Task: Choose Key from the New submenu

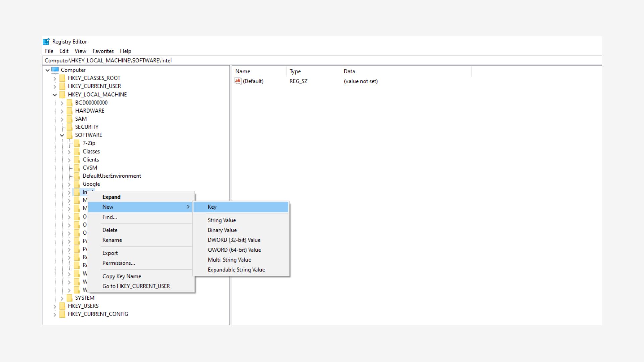Action: pyautogui.click(x=212, y=207)
